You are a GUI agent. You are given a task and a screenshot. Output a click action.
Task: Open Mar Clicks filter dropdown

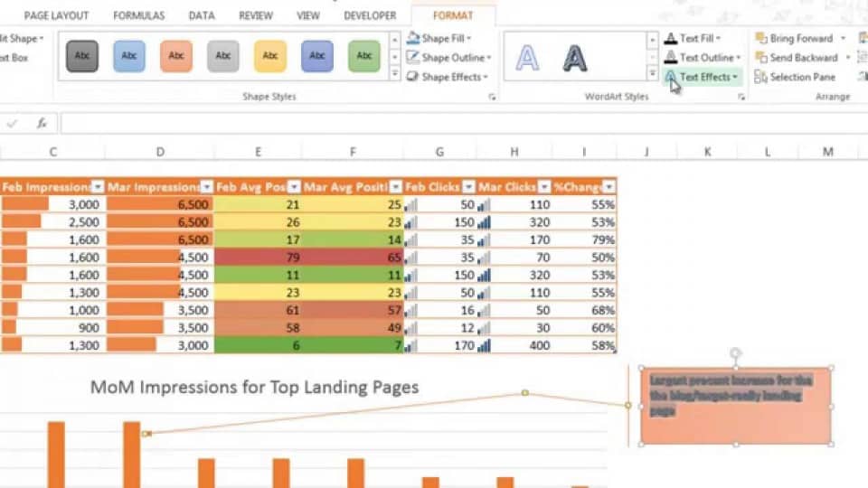(x=544, y=187)
